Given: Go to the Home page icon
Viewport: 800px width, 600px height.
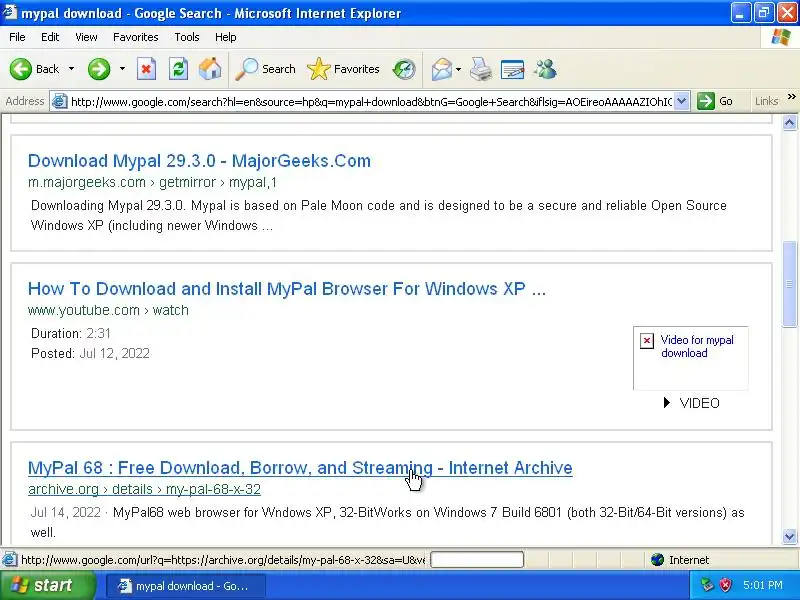Looking at the screenshot, I should pos(210,69).
